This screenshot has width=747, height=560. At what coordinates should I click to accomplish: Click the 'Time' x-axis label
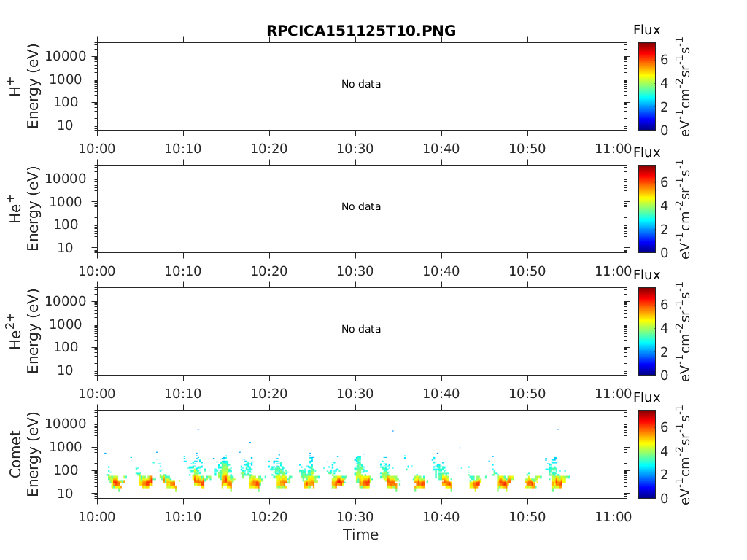coord(360,534)
